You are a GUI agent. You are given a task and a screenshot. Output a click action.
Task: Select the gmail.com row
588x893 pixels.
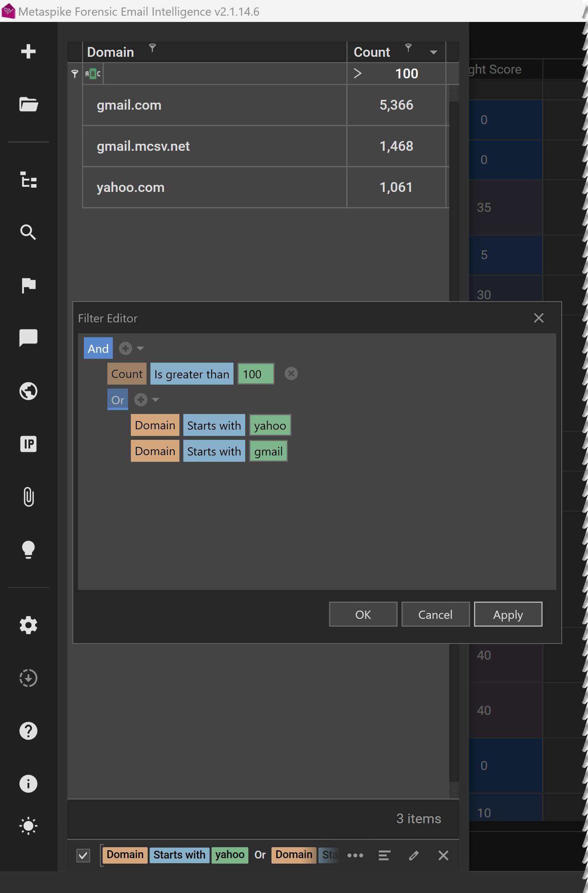[265, 105]
